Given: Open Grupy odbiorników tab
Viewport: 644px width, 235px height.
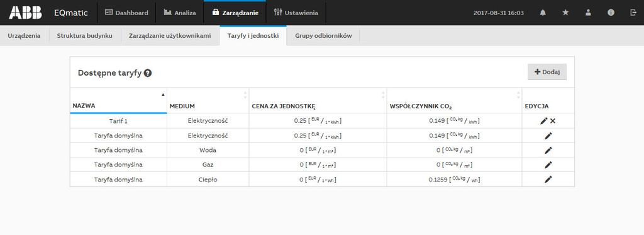Looking at the screenshot, I should point(323,36).
